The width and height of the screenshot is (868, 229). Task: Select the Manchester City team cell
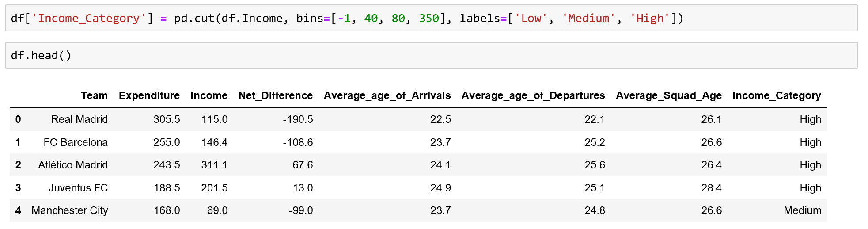pyautogui.click(x=70, y=210)
